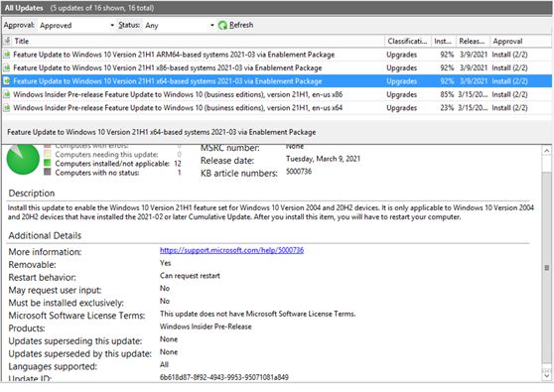Click the green status pie chart

click(x=23, y=159)
